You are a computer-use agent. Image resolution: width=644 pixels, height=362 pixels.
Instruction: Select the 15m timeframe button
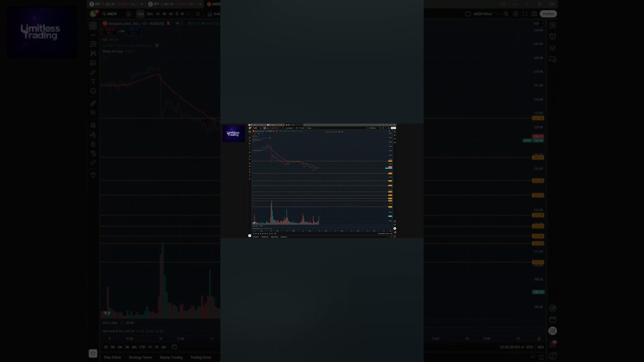point(140,14)
